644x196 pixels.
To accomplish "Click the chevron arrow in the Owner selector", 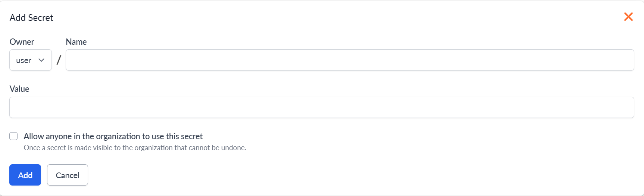I will [x=41, y=60].
